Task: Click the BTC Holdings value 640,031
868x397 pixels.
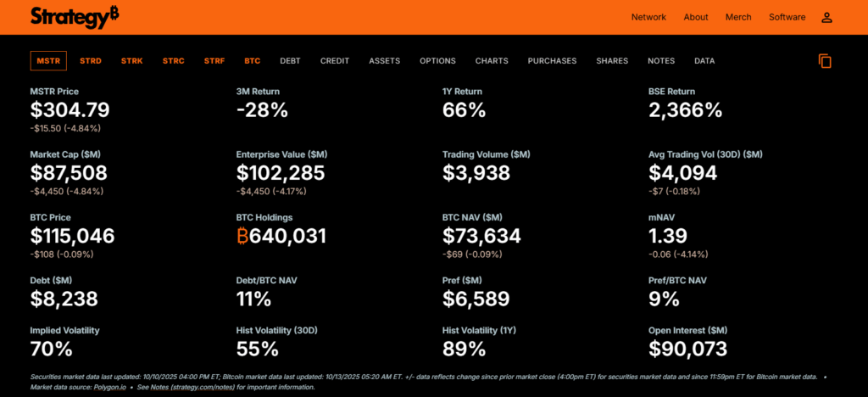Action: tap(281, 236)
